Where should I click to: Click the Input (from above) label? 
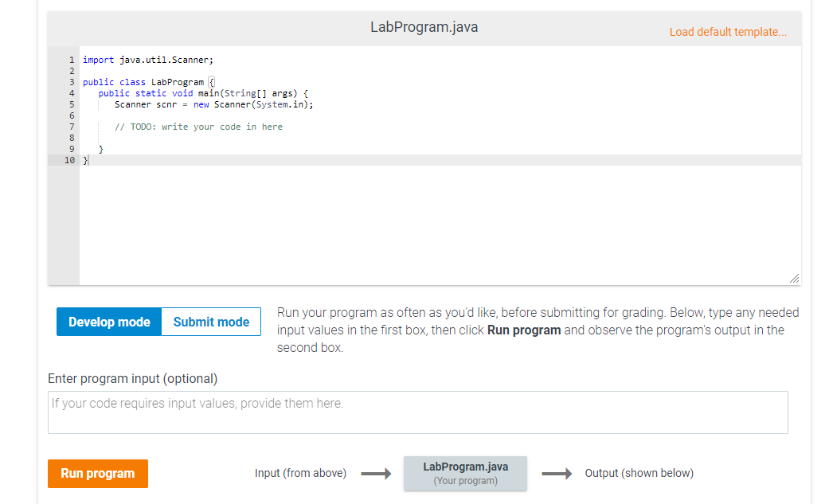click(300, 473)
